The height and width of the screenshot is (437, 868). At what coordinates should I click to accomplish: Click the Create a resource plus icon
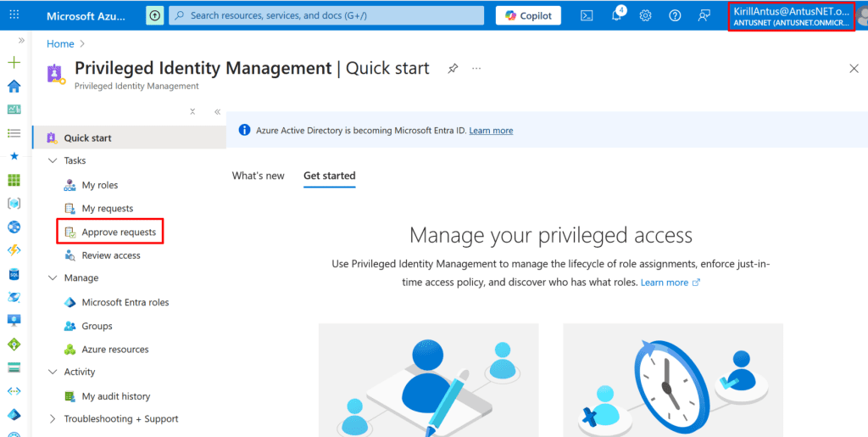(x=14, y=63)
